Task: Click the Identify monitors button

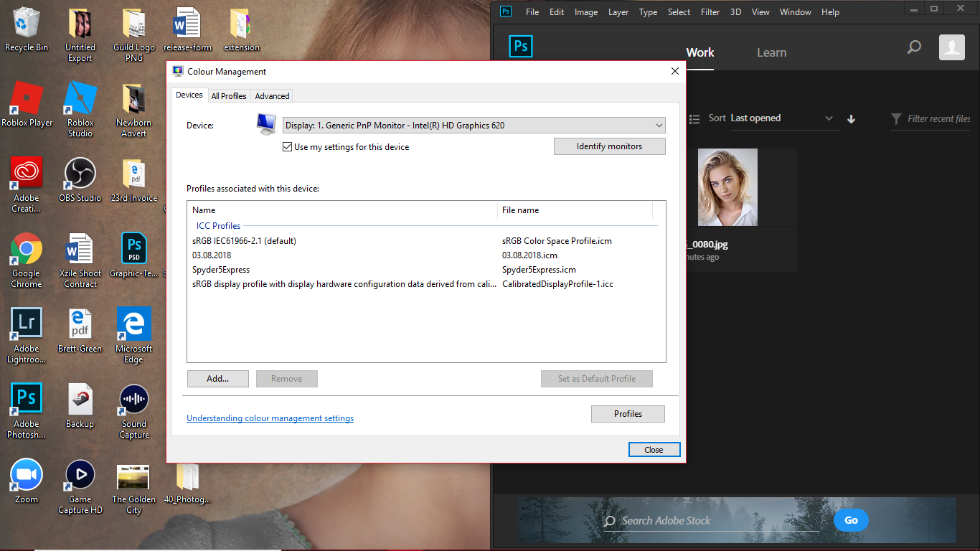Action: coord(609,146)
